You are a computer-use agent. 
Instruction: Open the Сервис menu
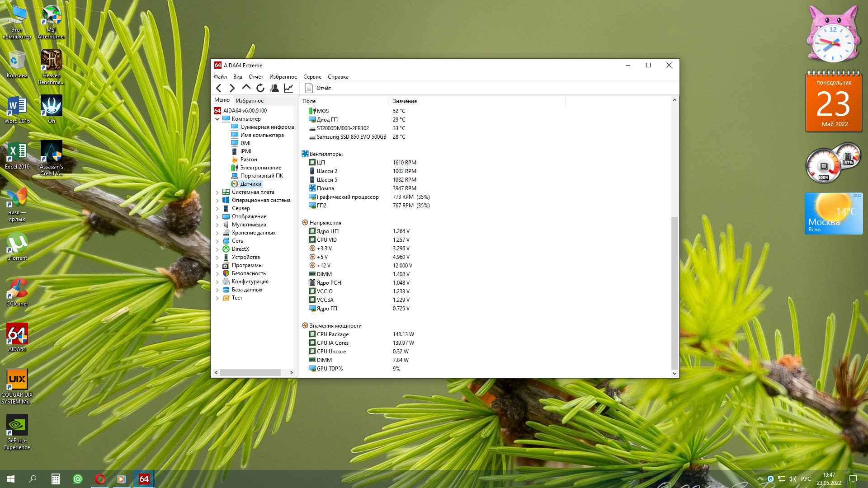pos(312,77)
